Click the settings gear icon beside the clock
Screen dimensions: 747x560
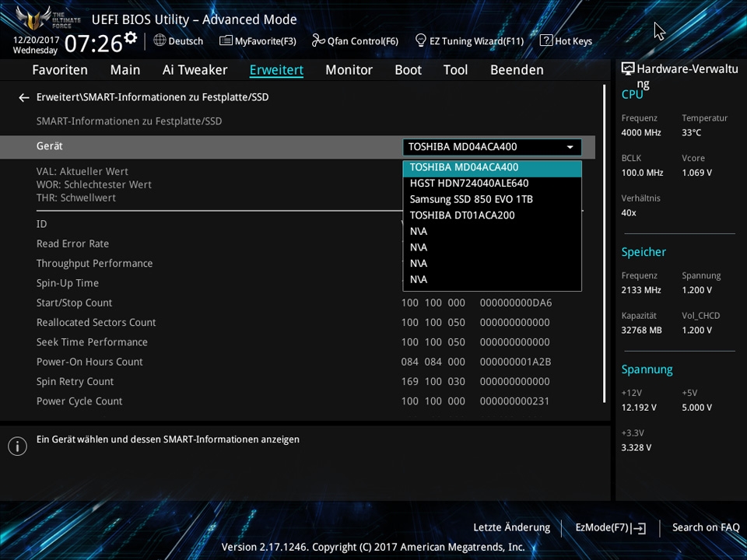click(131, 37)
